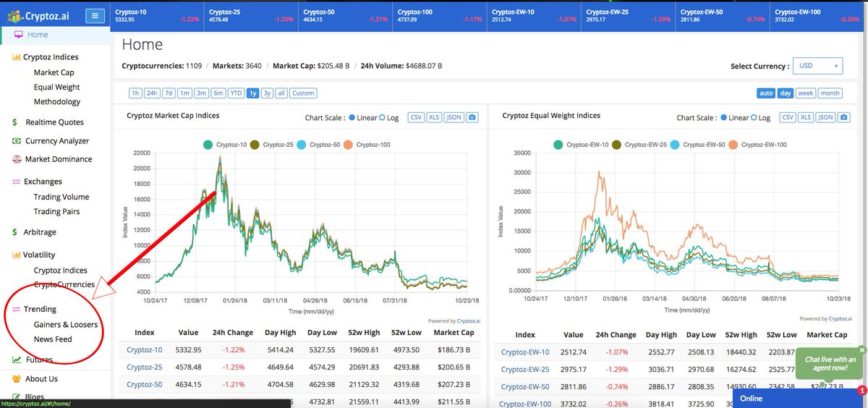This screenshot has height=408, width=868.
Task: Click the Cryptoz-EW-25 ticker in top bar
Action: coord(628,15)
